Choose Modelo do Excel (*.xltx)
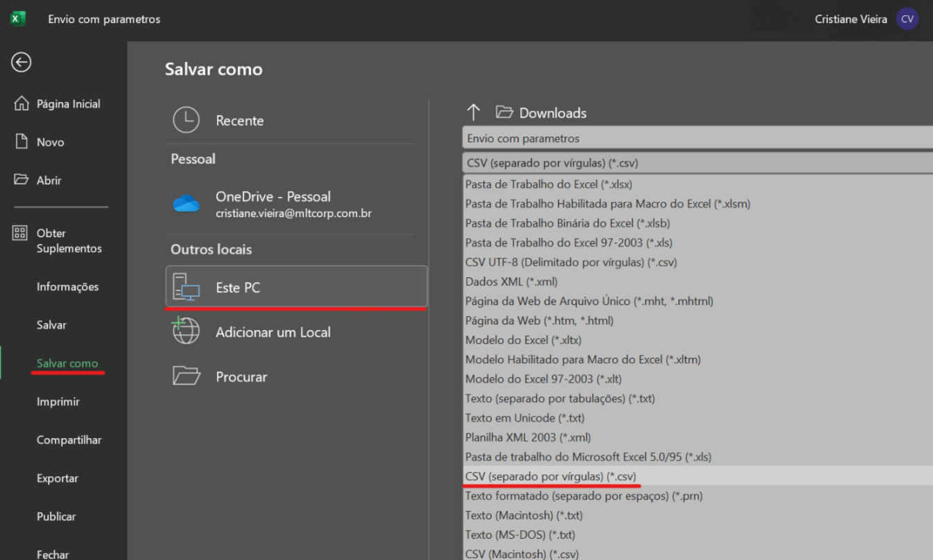The image size is (933, 560). (x=697, y=340)
